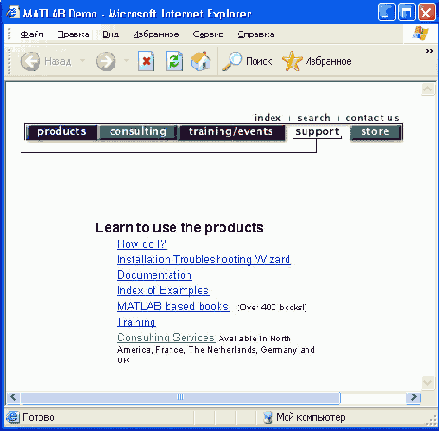The width and height of the screenshot is (439, 431).
Task: Open Favorites (Избранное) star button
Action: pos(317,61)
